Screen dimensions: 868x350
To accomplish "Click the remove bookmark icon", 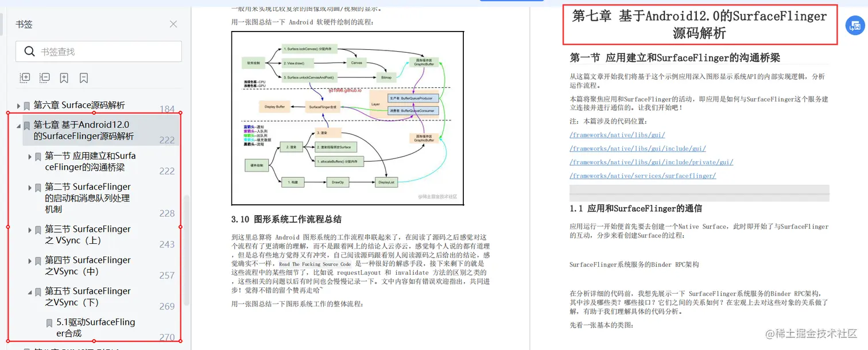I will coord(83,77).
